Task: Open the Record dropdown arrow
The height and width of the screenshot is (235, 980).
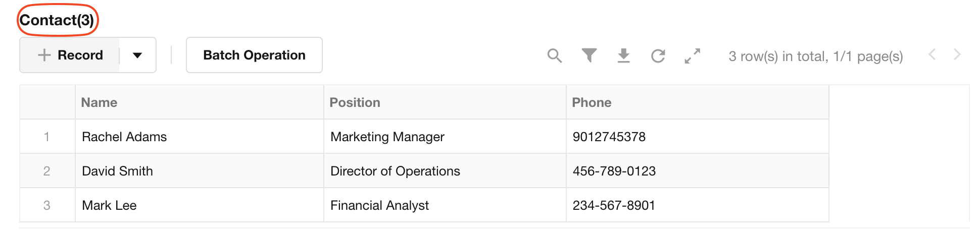Action: pyautogui.click(x=137, y=55)
